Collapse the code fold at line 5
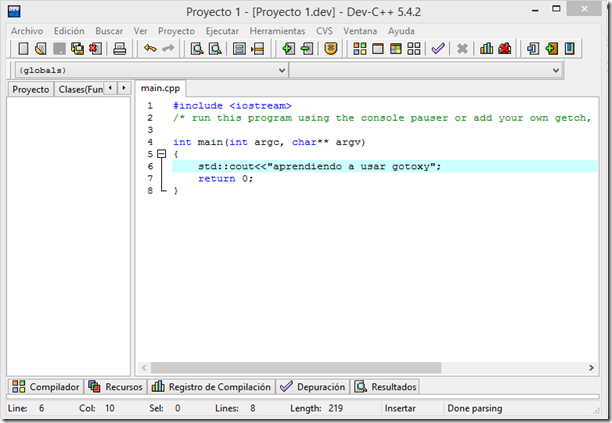 point(159,155)
